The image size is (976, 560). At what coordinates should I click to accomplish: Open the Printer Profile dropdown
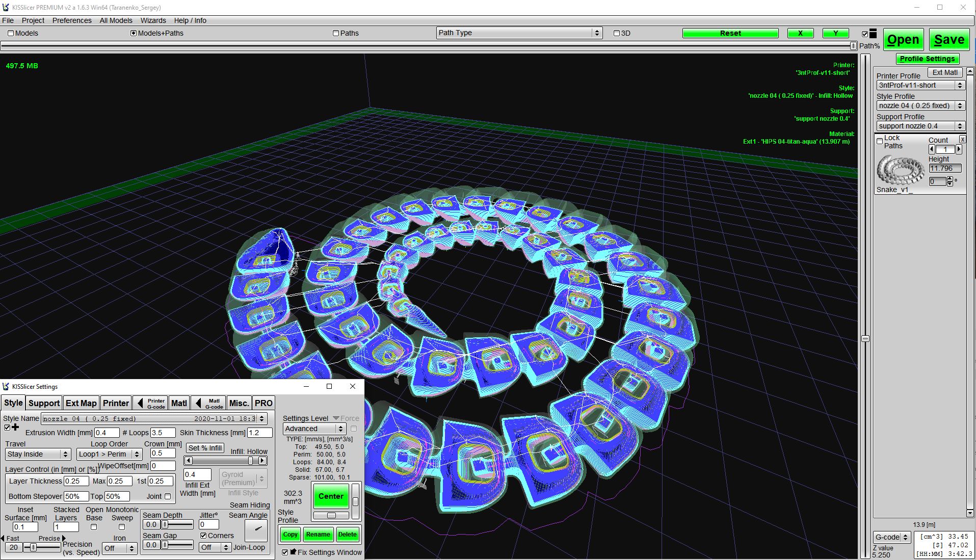(x=920, y=85)
